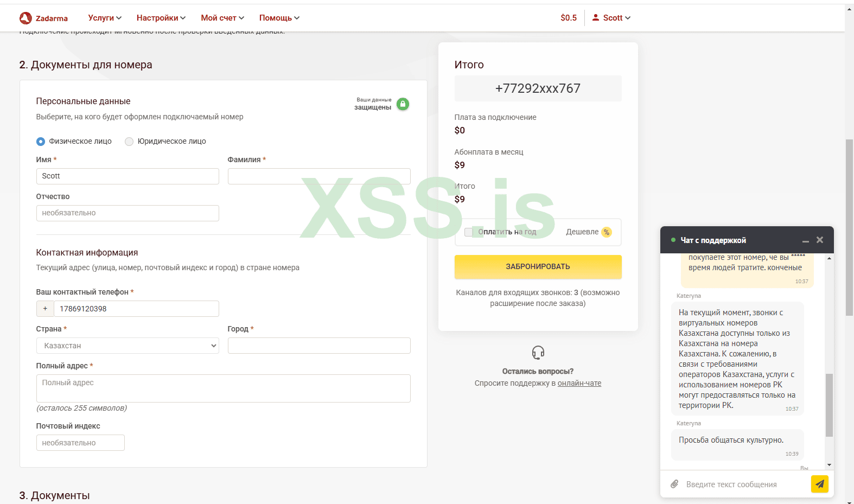This screenshot has height=504, width=854.
Task: Select the Физическое лицо radio button
Action: pos(41,142)
